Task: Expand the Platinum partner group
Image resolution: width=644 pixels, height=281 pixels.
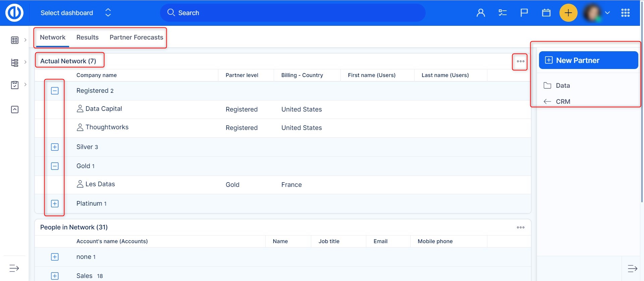Action: coord(55,204)
